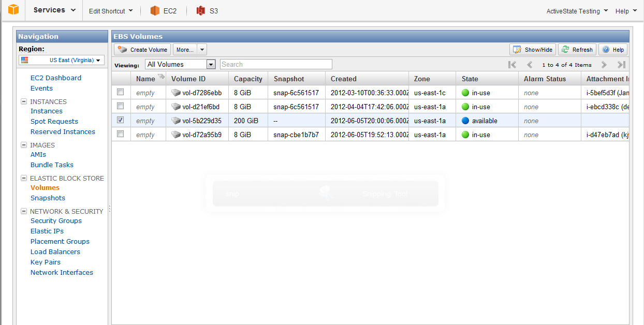Open the top-right Help dropdown menu
The height and width of the screenshot is (325, 644).
[626, 11]
